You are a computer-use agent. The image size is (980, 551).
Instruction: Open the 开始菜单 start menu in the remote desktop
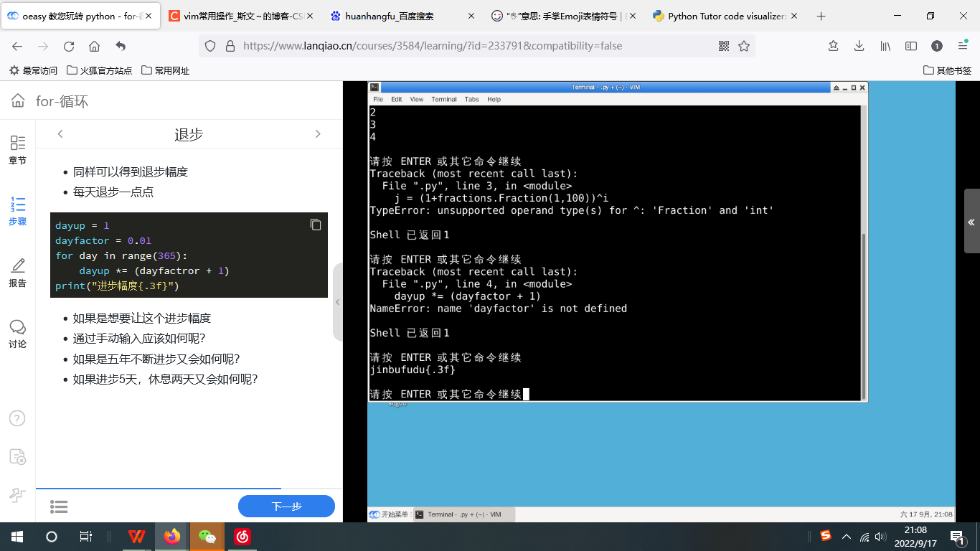(390, 514)
